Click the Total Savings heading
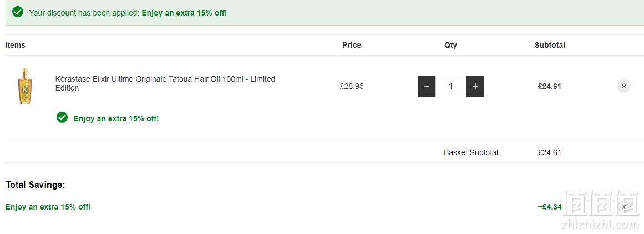 36,185
